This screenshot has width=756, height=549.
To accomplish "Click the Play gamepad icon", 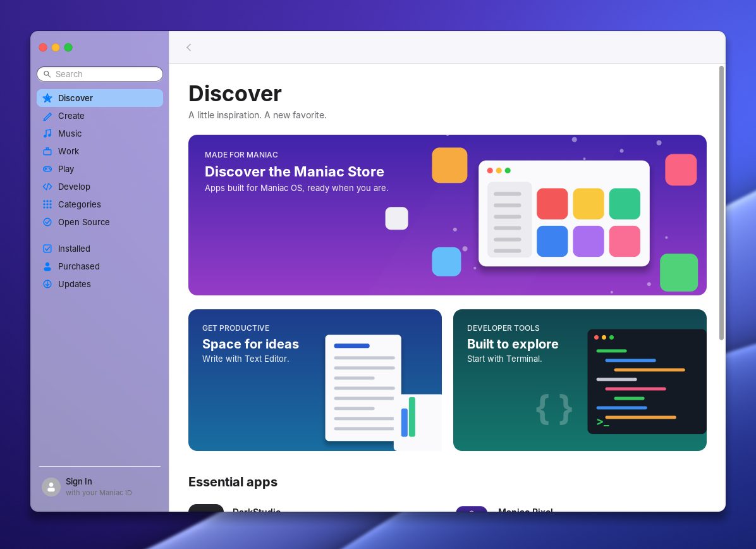I will coord(47,169).
